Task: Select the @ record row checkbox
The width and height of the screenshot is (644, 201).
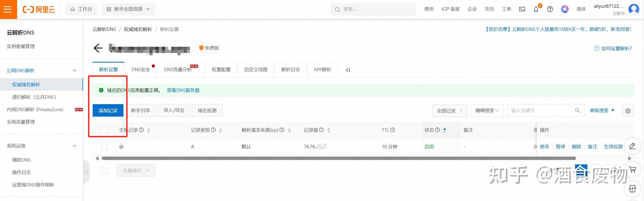Action: [x=104, y=147]
